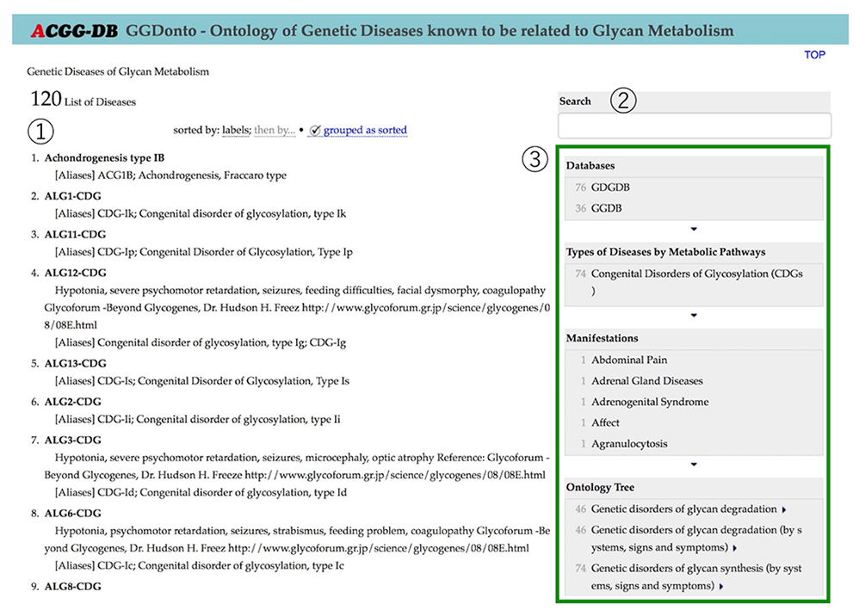Open the ALG6-CDG disease entry
859x616 pixels.
pos(73,513)
